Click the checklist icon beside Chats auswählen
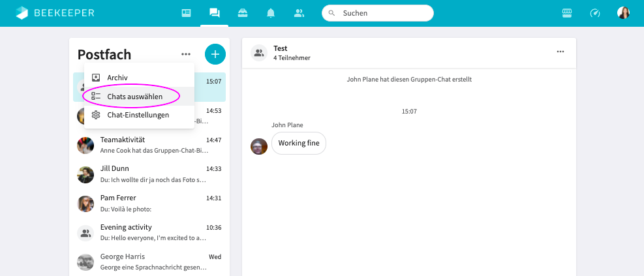The image size is (644, 276). [x=96, y=97]
